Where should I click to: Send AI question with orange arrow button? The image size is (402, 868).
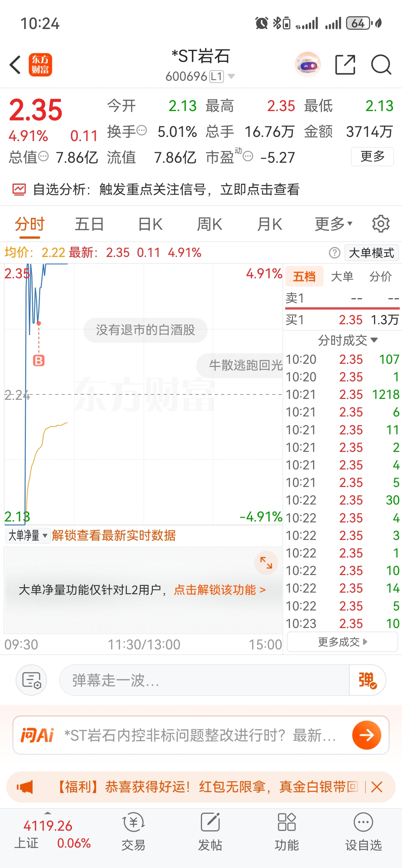click(367, 735)
